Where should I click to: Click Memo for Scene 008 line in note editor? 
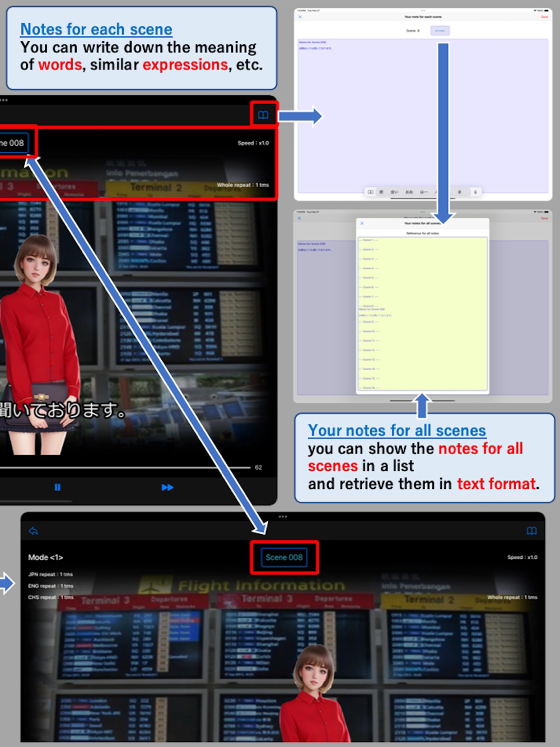click(312, 43)
